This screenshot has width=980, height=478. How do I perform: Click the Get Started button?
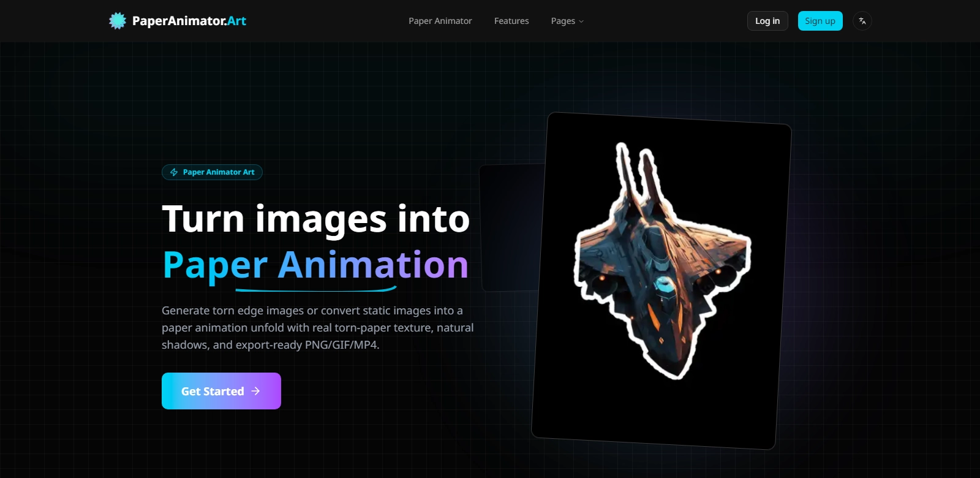coord(221,391)
